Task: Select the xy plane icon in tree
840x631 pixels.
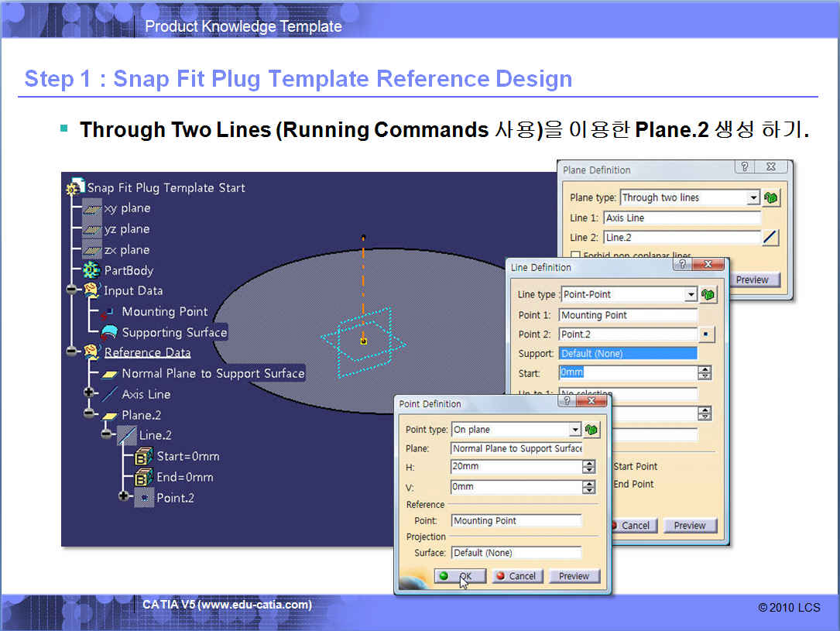Action: 92,208
